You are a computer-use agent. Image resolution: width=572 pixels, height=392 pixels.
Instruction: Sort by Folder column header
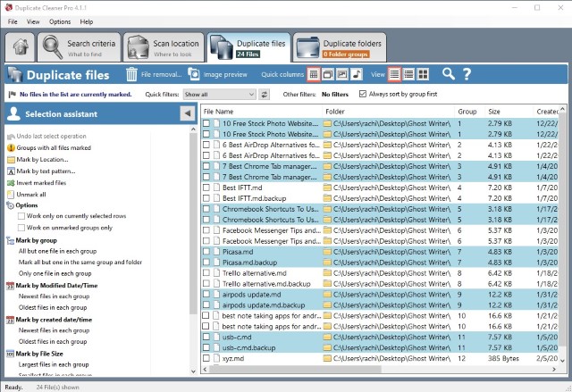(x=388, y=112)
